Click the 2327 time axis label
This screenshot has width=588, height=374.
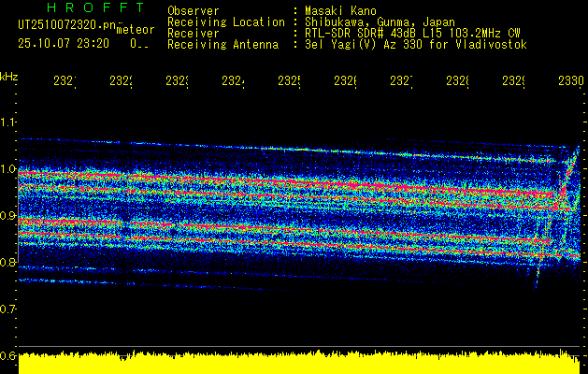[402, 80]
